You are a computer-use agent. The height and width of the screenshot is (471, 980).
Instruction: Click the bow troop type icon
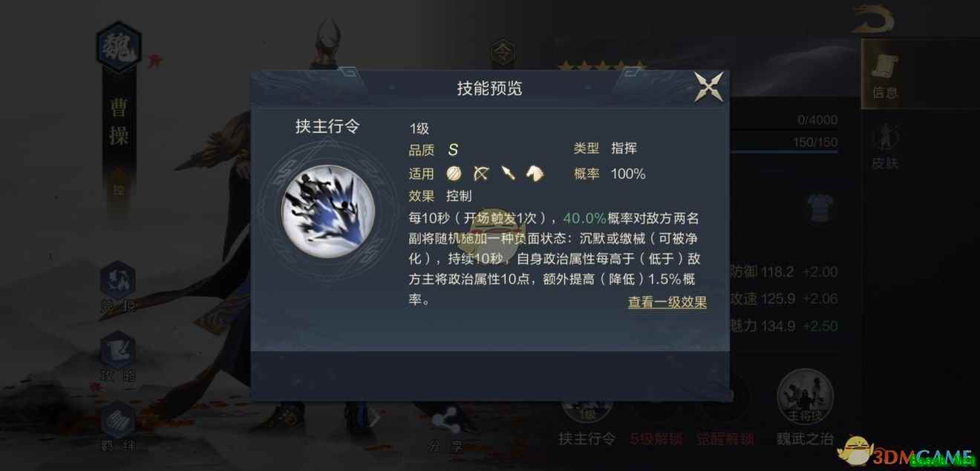[x=481, y=174]
